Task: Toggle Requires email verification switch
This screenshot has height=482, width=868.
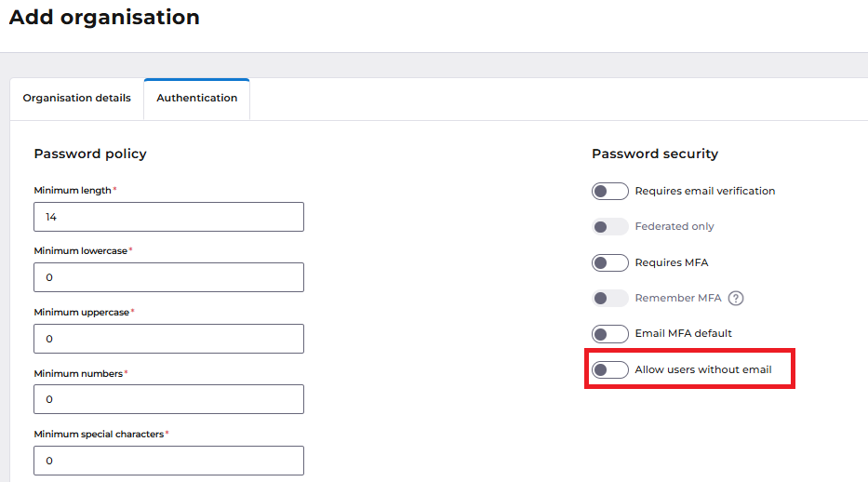Action: tap(610, 192)
